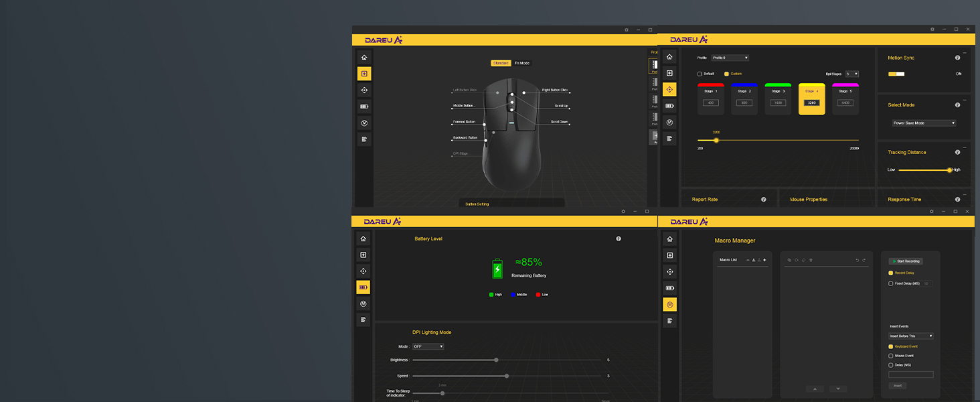Select the Stage 3 DPI card
The height and width of the screenshot is (402, 980).
[x=778, y=98]
